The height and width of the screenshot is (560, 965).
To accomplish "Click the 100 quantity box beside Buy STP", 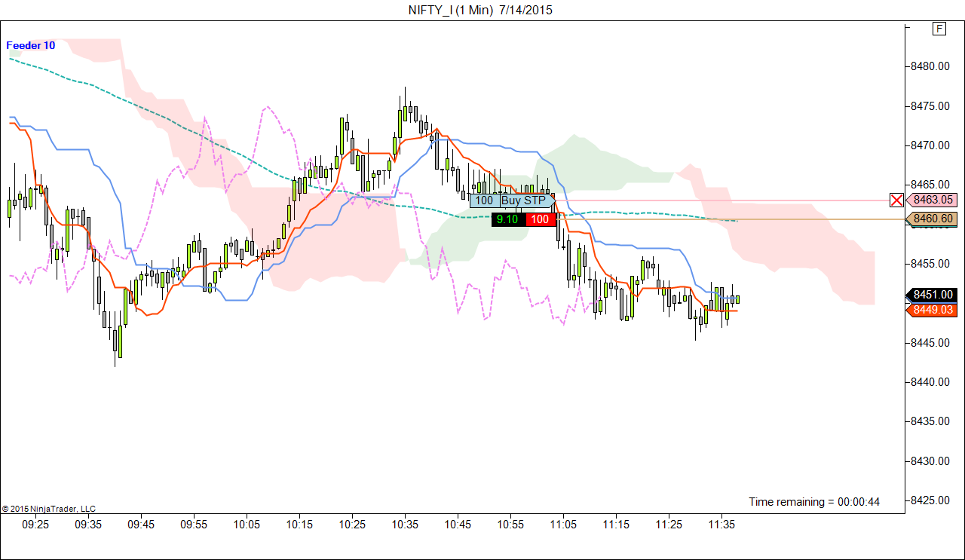I will 484,200.
